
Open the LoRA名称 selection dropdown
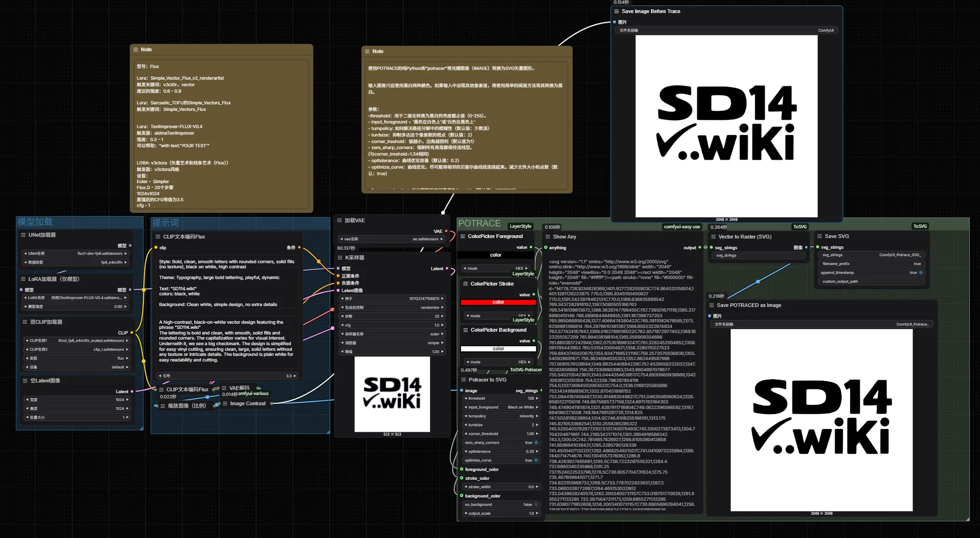[75, 298]
